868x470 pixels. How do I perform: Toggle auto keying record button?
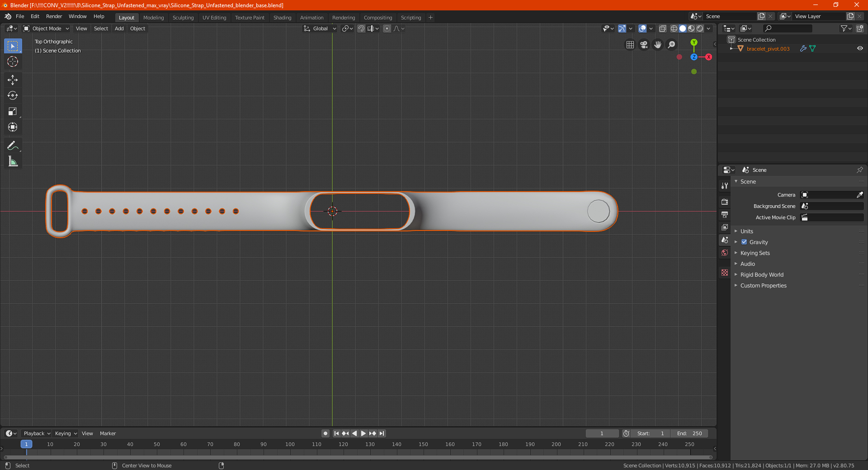pyautogui.click(x=325, y=433)
